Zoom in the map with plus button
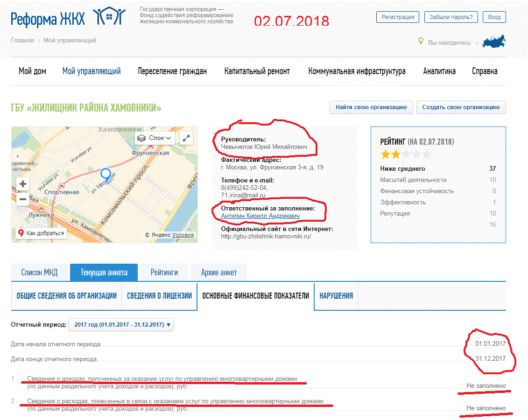The height and width of the screenshot is (420, 528). [x=23, y=184]
